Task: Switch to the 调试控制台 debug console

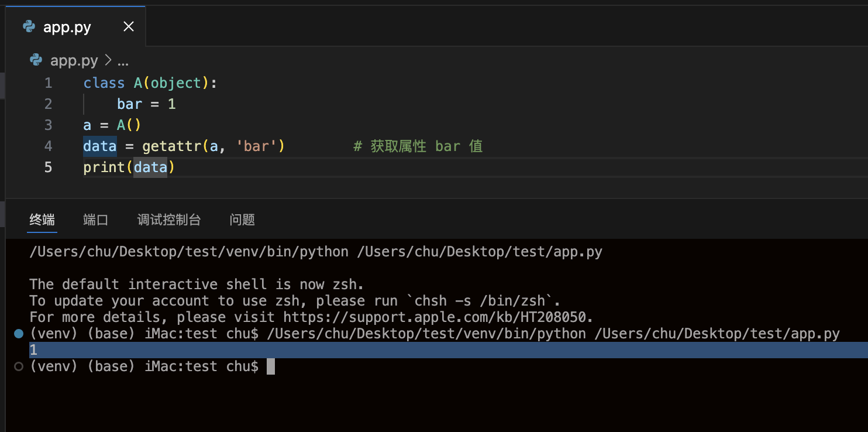Action: click(168, 219)
